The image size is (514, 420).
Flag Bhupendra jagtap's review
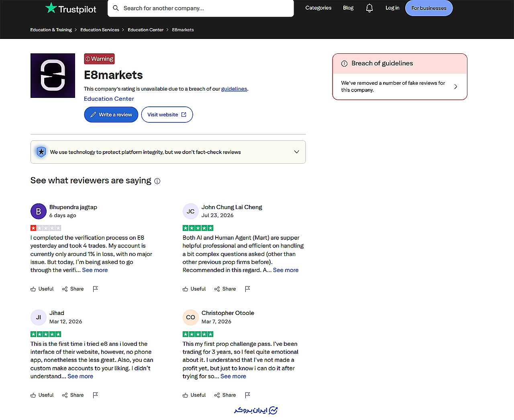click(95, 289)
